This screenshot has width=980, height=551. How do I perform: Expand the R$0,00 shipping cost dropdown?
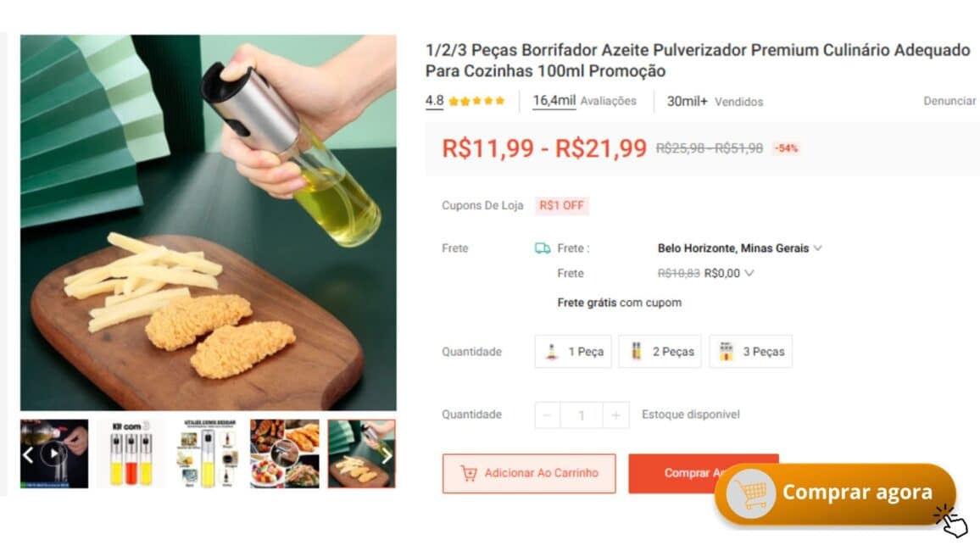pyautogui.click(x=749, y=273)
